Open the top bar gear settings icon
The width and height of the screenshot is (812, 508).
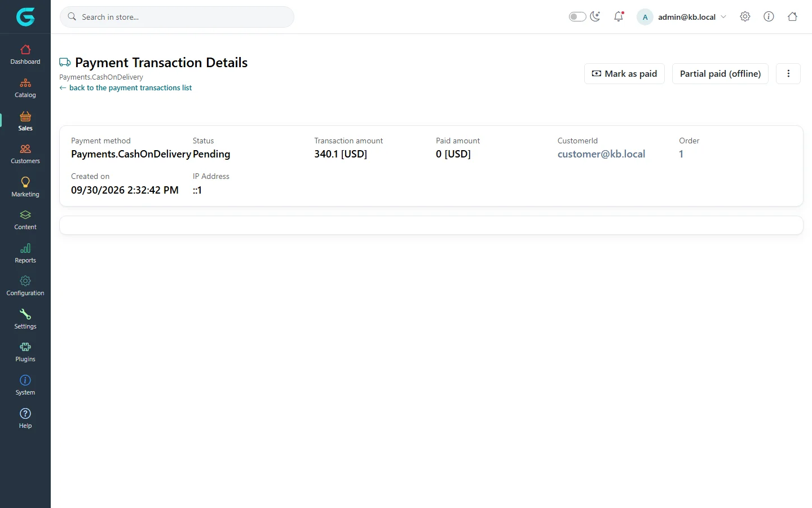pyautogui.click(x=745, y=16)
